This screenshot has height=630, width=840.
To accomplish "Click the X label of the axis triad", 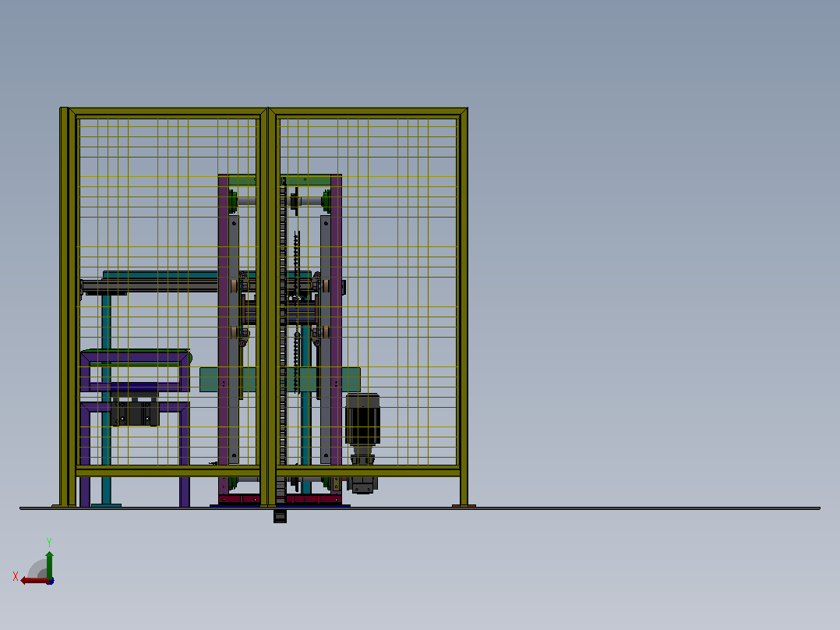I will pos(16,576).
